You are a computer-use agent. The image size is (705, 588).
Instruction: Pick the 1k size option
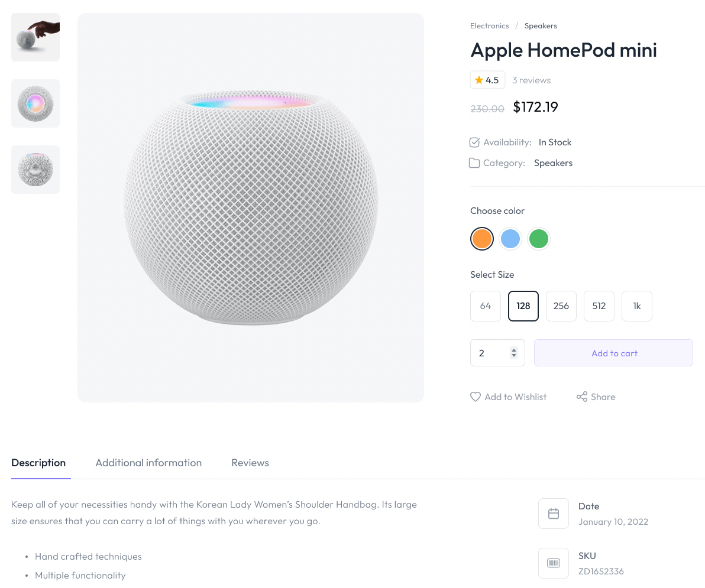(x=637, y=306)
